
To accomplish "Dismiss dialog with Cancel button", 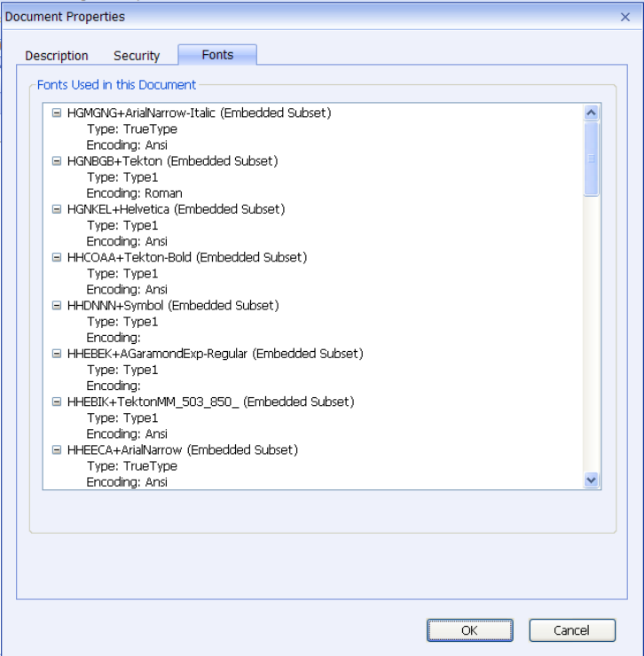I will (x=572, y=630).
